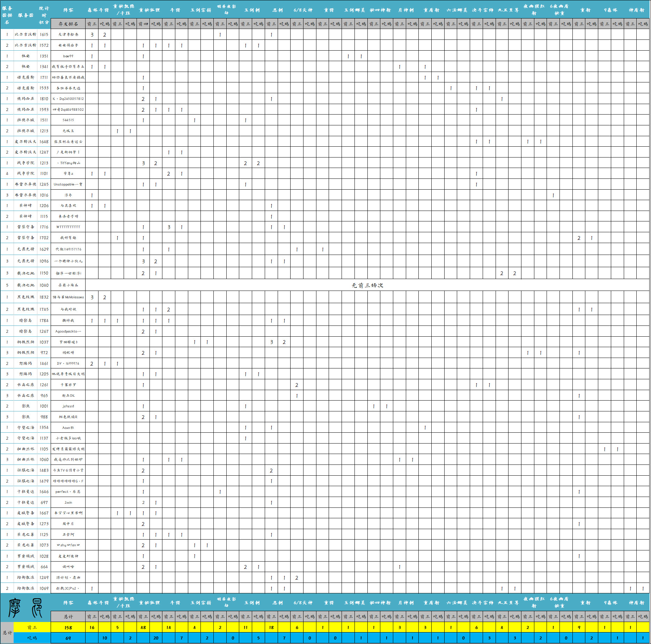This screenshot has width=651, height=644.
Task: Select player name bae99
Action: point(68,56)
